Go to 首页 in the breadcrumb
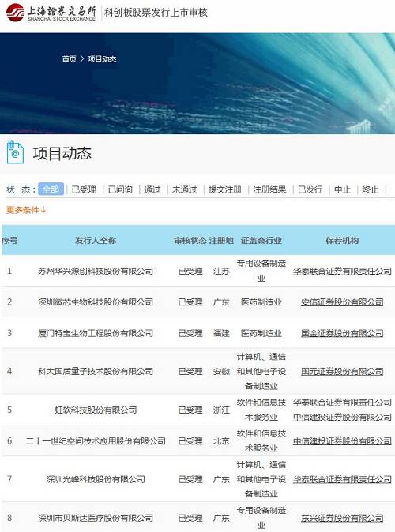 [x=70, y=59]
